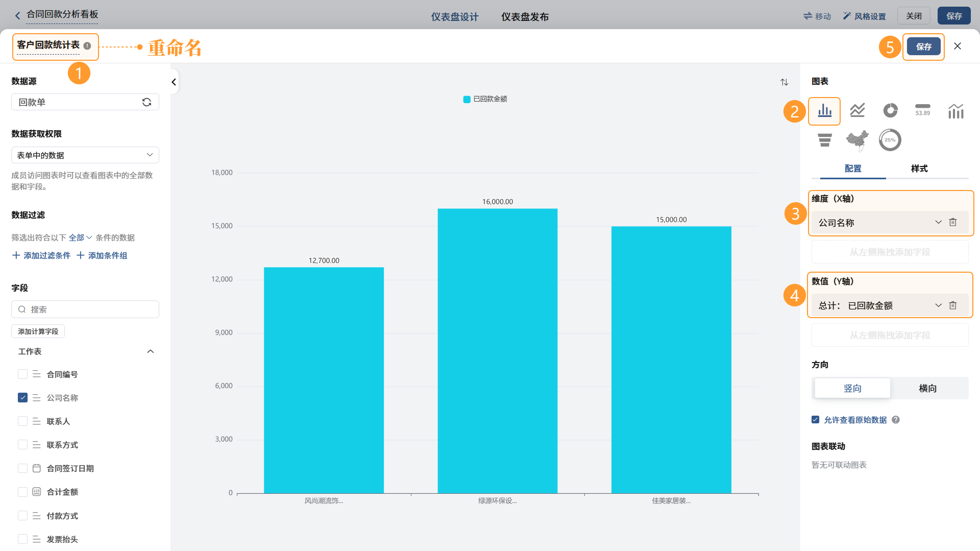Collapse the 工作表 field group
The height and width of the screenshot is (551, 980).
150,351
